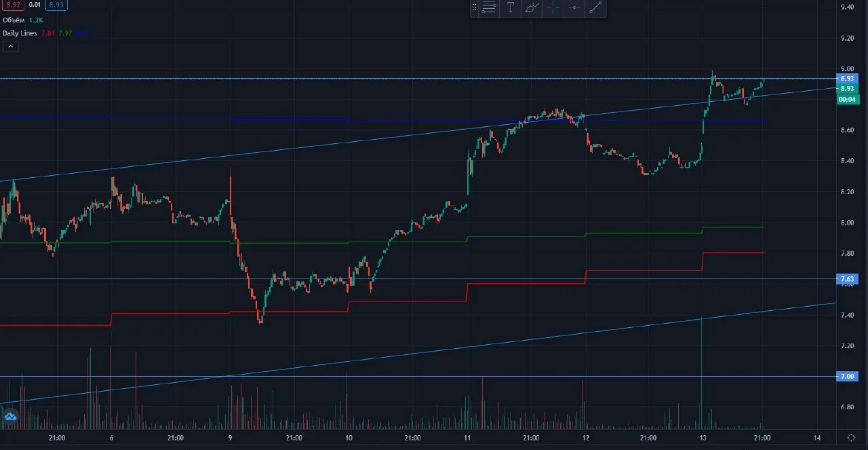
Task: Click the Объём volume indicator label
Action: [14, 20]
